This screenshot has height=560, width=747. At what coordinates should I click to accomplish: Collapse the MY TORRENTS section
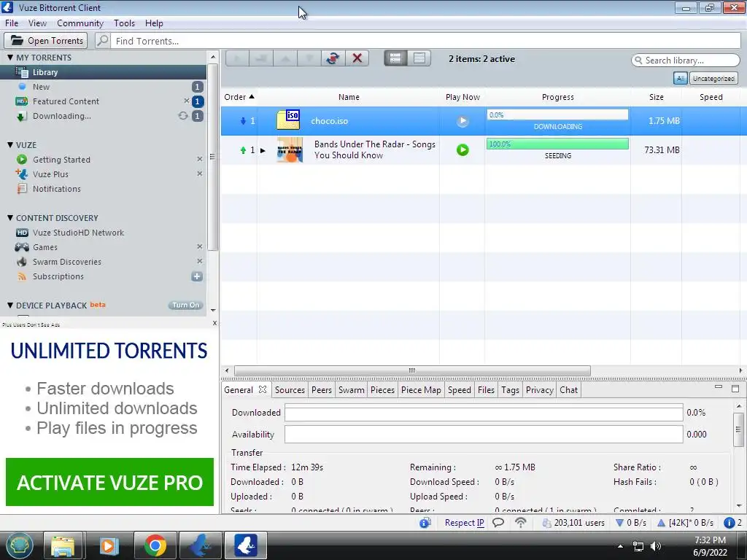10,57
